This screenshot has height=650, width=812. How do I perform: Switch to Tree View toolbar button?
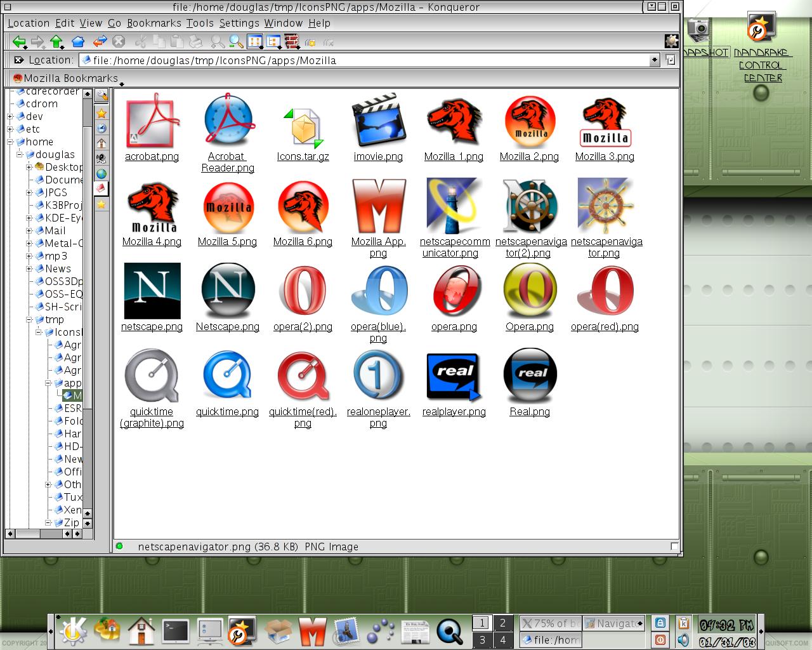point(273,42)
